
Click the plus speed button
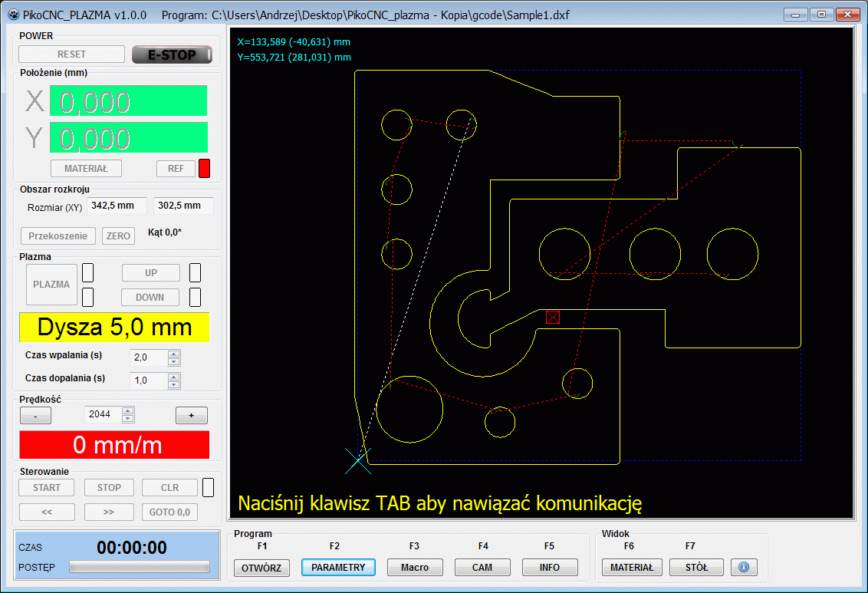[192, 415]
